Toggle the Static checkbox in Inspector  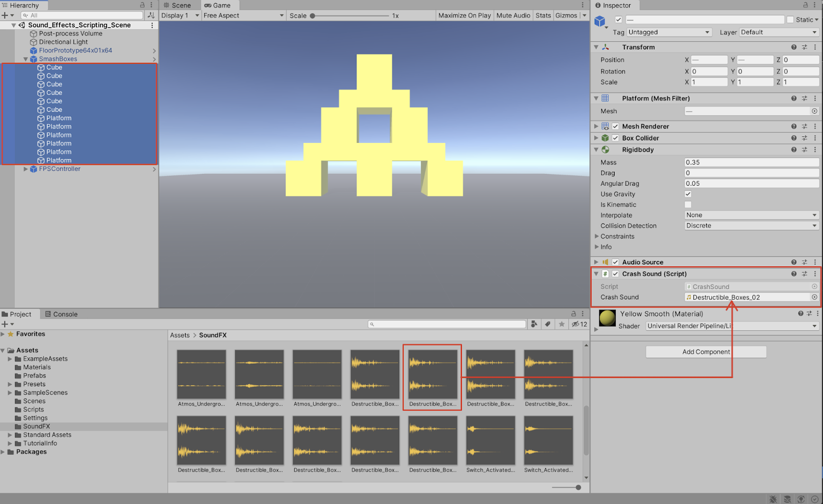(x=790, y=20)
